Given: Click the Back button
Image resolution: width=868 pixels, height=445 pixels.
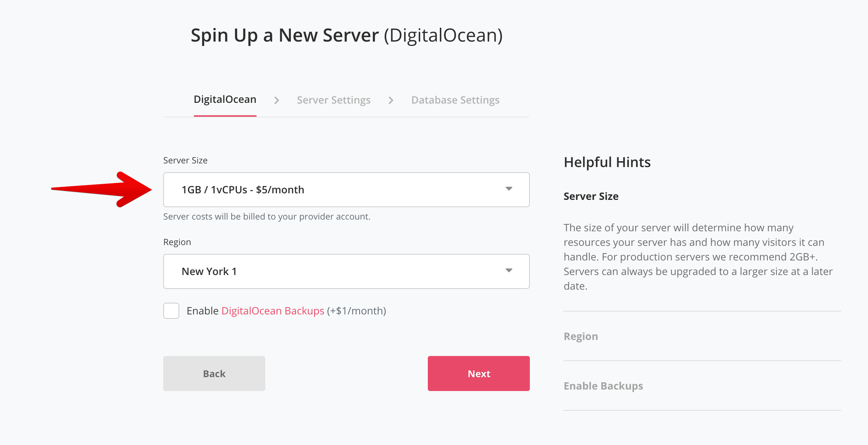Looking at the screenshot, I should (x=214, y=374).
